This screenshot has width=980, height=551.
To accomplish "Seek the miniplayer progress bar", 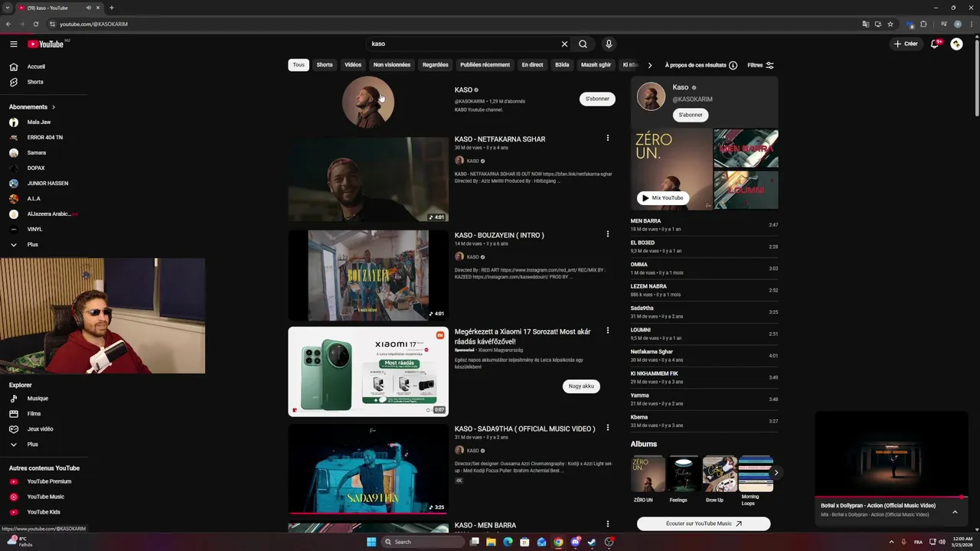I will coord(891,497).
